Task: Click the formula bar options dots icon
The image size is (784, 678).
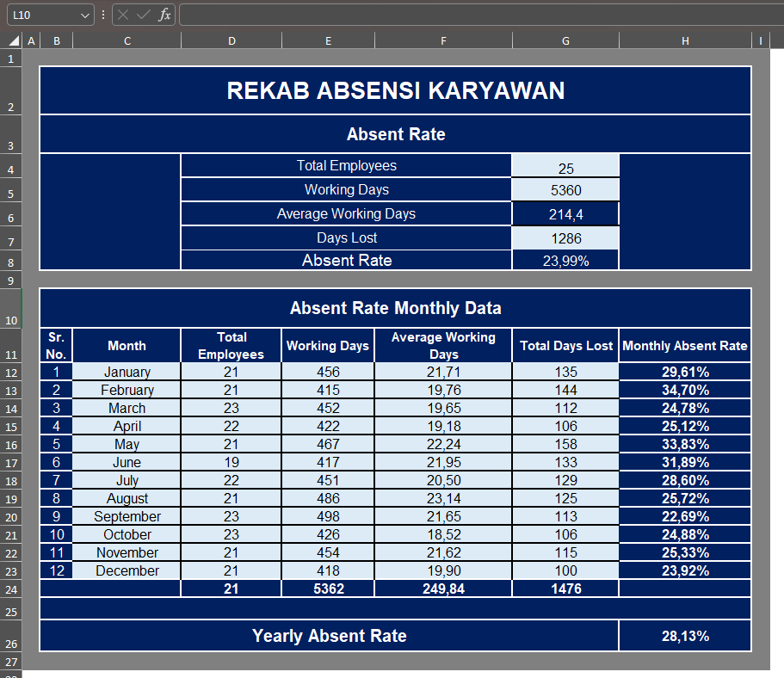Action: coord(103,15)
